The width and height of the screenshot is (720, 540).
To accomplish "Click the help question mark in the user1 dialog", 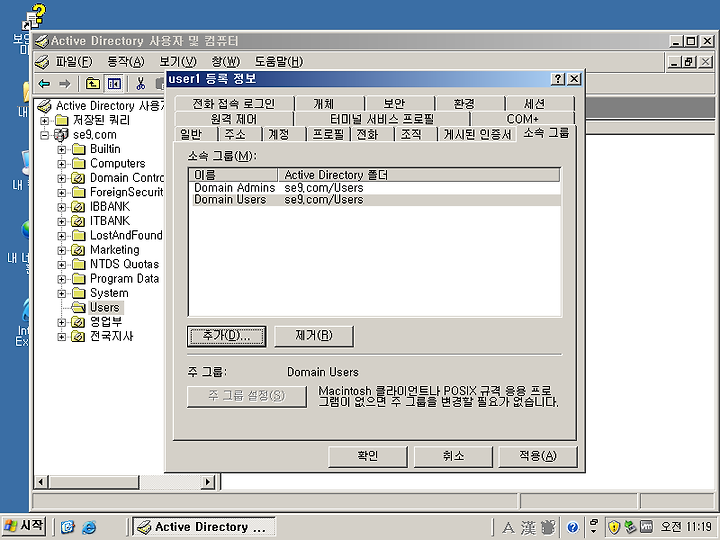I will pos(558,79).
